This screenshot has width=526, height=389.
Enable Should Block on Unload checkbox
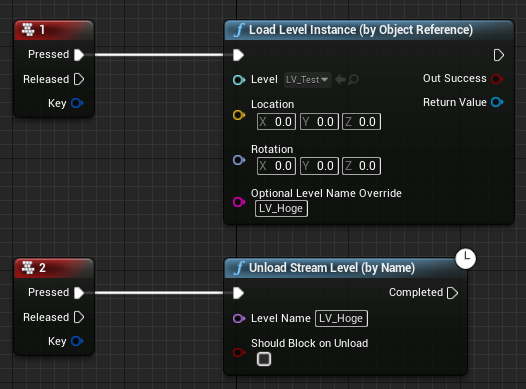coord(264,359)
